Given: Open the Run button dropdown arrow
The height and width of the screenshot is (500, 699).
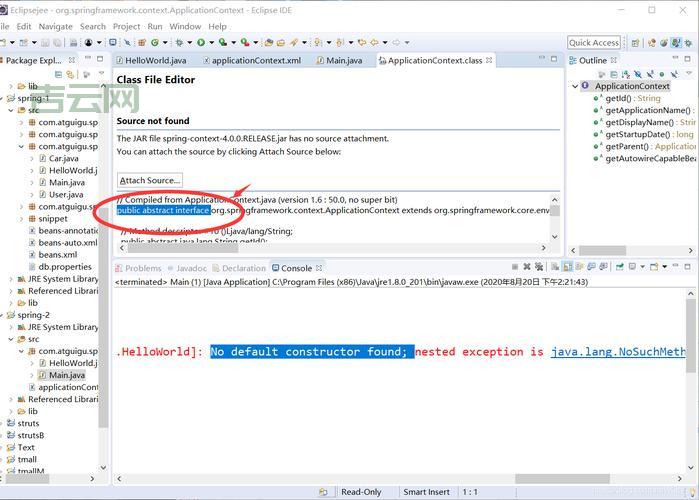Looking at the screenshot, I should 211,42.
